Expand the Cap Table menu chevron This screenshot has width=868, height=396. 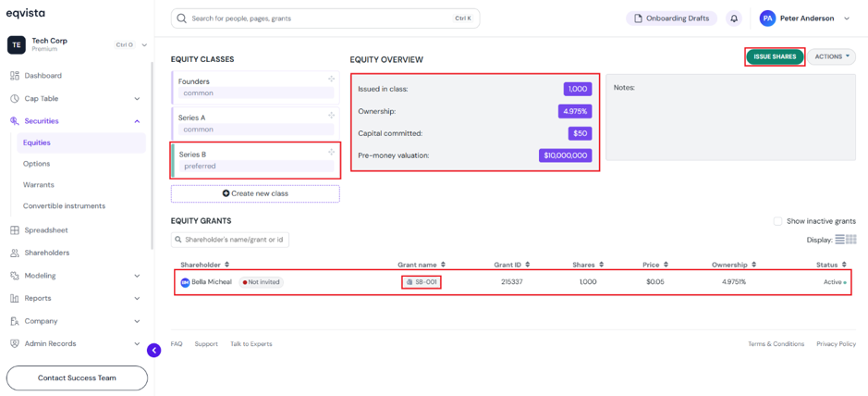pyautogui.click(x=138, y=99)
